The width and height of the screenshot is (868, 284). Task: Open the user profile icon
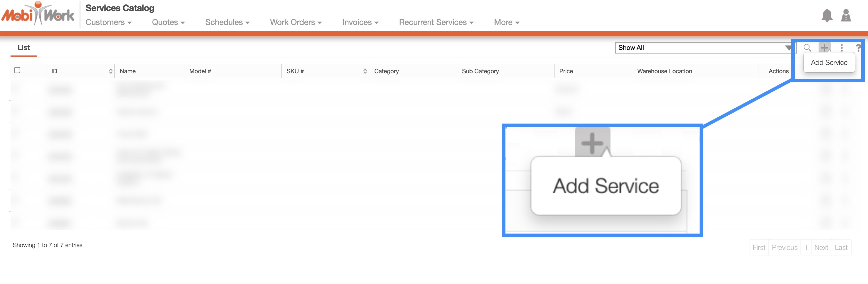846,16
